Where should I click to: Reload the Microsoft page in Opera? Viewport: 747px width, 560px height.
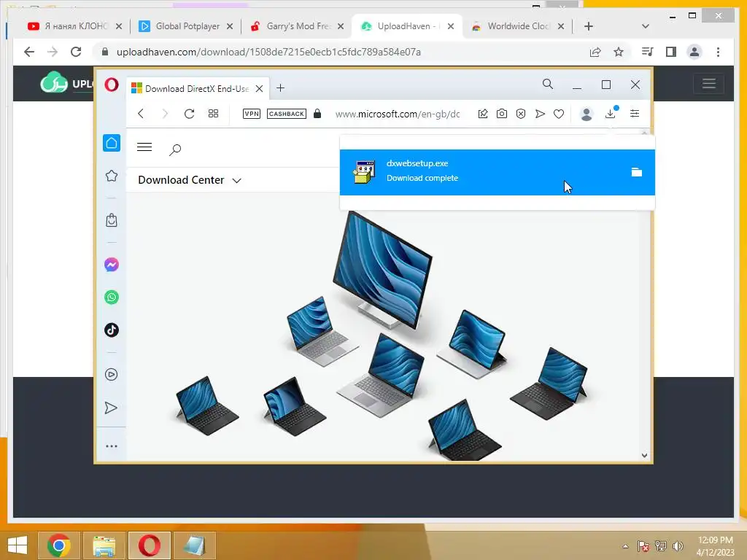(x=189, y=113)
